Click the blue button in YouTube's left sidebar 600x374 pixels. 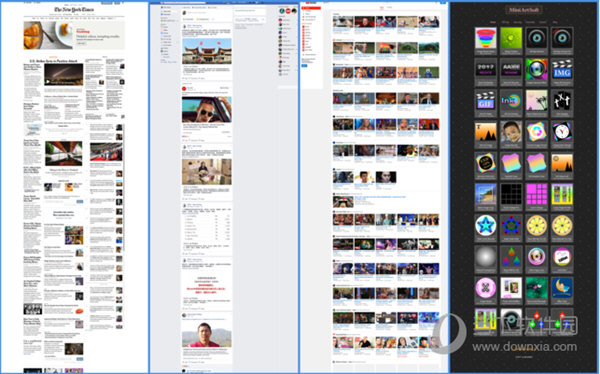point(305,66)
